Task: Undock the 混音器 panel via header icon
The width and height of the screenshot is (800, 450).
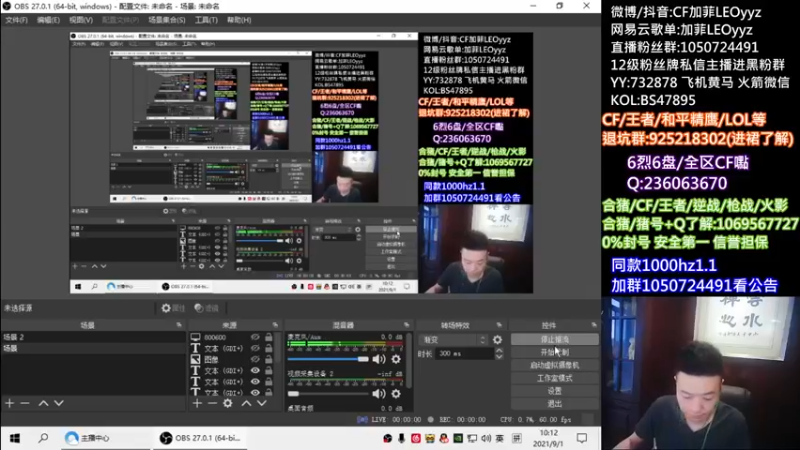Action: 407,325
